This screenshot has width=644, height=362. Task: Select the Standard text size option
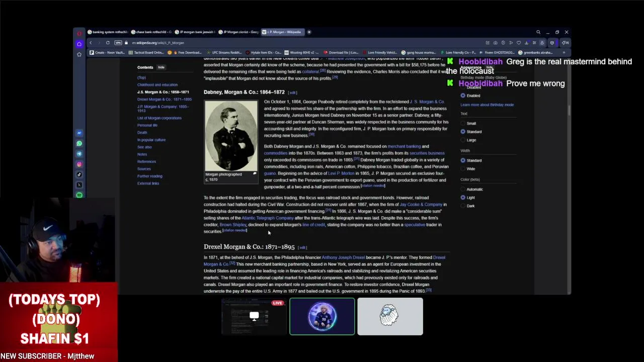463,132
